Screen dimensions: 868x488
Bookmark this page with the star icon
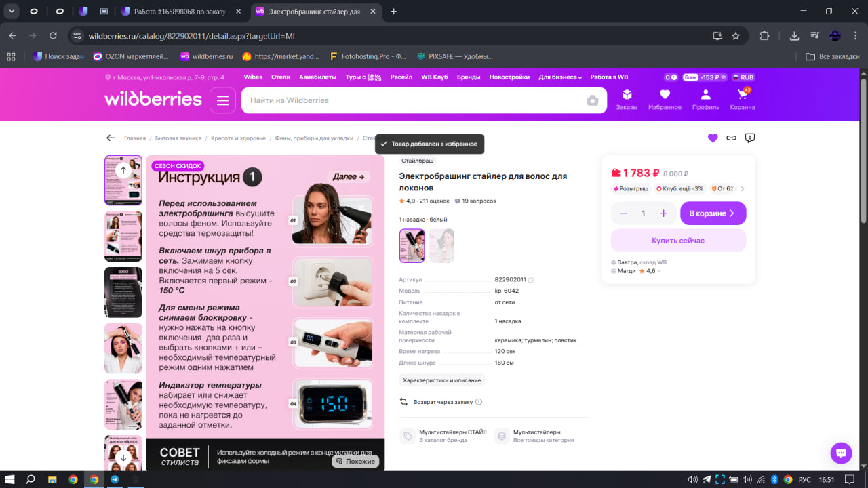click(x=736, y=36)
